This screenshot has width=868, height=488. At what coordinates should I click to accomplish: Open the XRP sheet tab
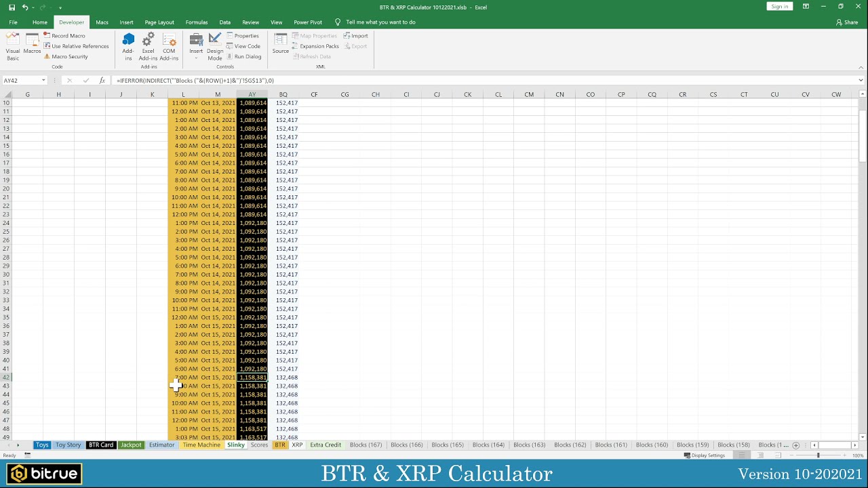tap(297, 445)
